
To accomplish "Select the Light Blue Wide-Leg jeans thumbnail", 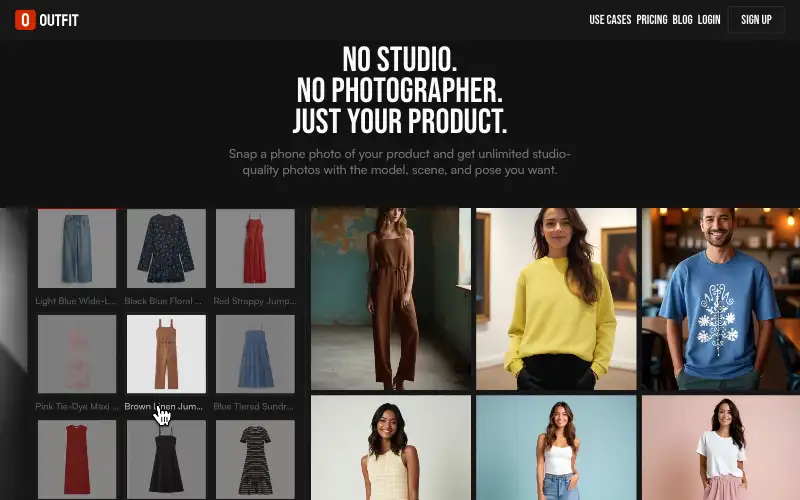I will [77, 248].
